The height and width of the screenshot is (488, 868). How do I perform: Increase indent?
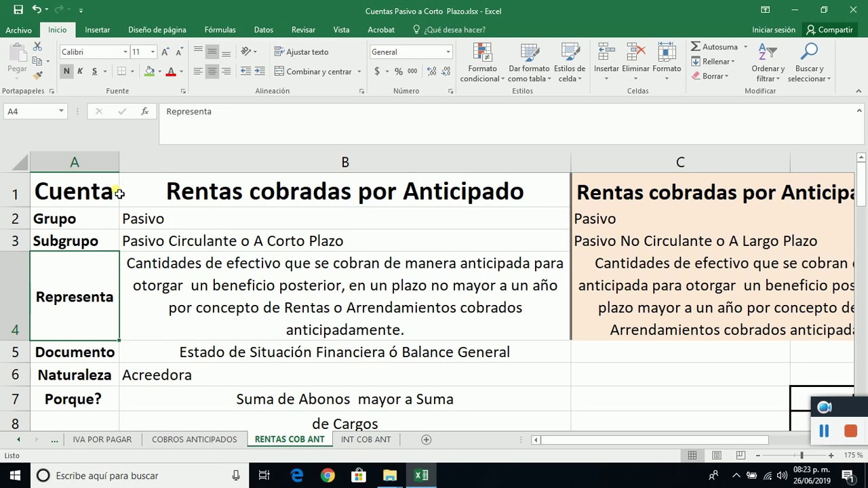[260, 71]
